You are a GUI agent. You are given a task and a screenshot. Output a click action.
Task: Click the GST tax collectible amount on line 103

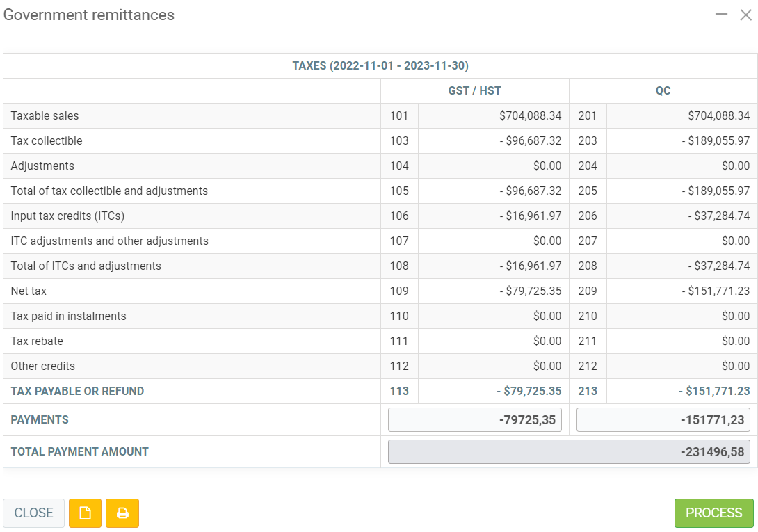530,141
